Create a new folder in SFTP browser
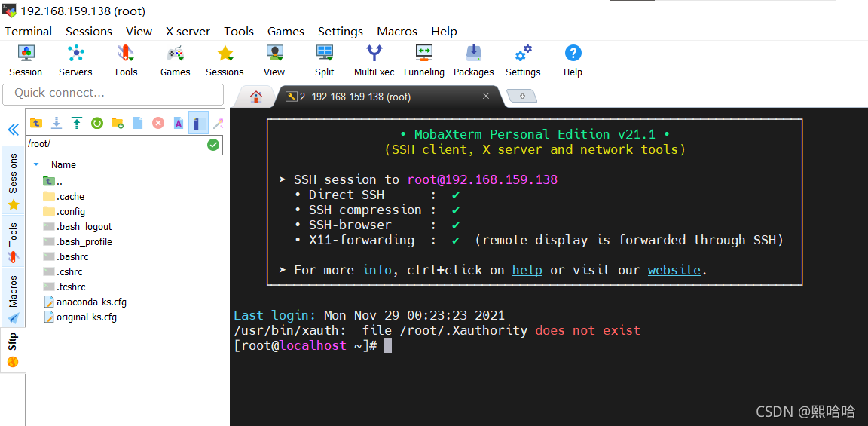This screenshot has height=426, width=868. 118,123
